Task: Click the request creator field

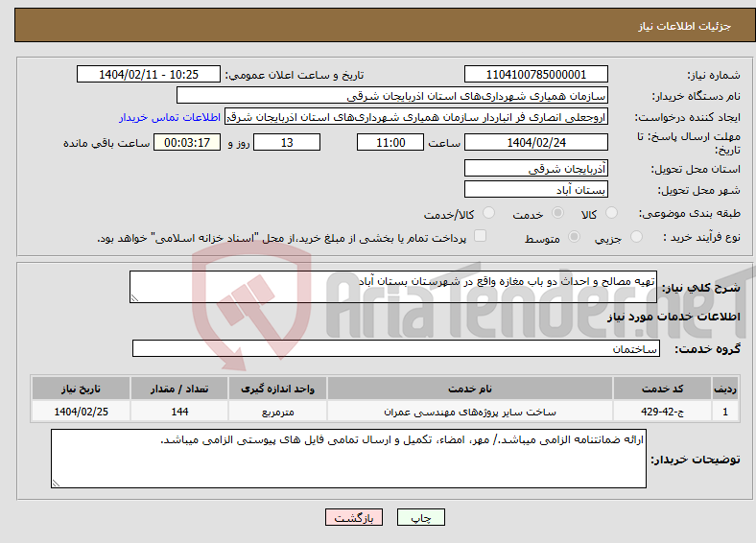Action: coord(416,117)
